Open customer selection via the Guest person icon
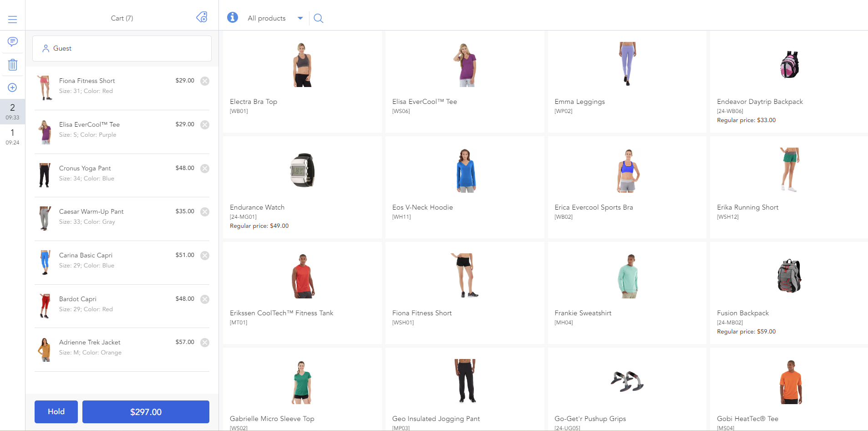 [x=45, y=48]
